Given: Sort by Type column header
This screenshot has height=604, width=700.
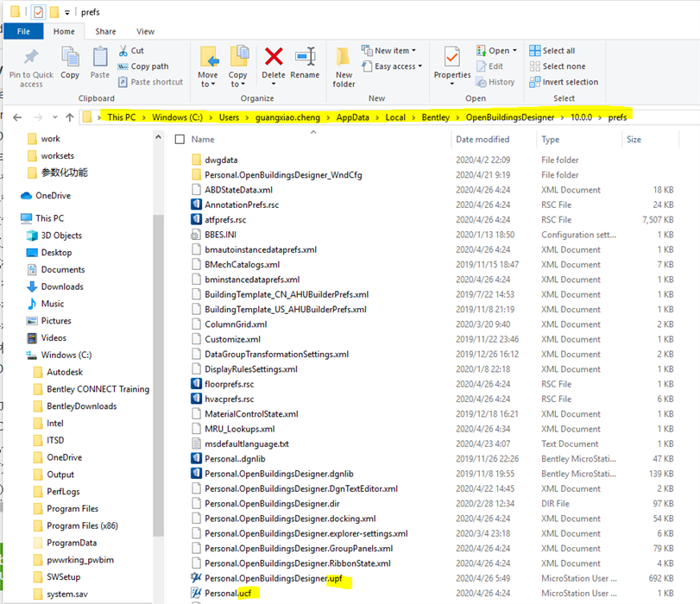Looking at the screenshot, I should pos(551,139).
